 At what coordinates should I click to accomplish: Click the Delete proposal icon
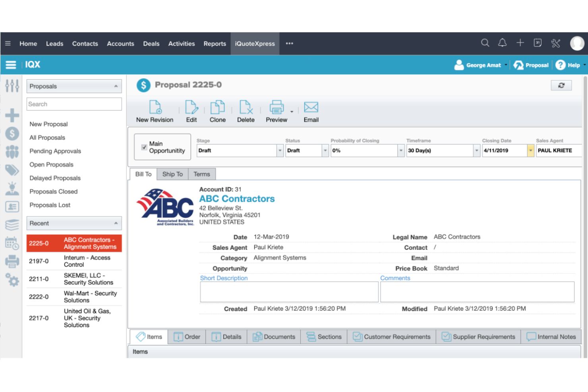246,110
